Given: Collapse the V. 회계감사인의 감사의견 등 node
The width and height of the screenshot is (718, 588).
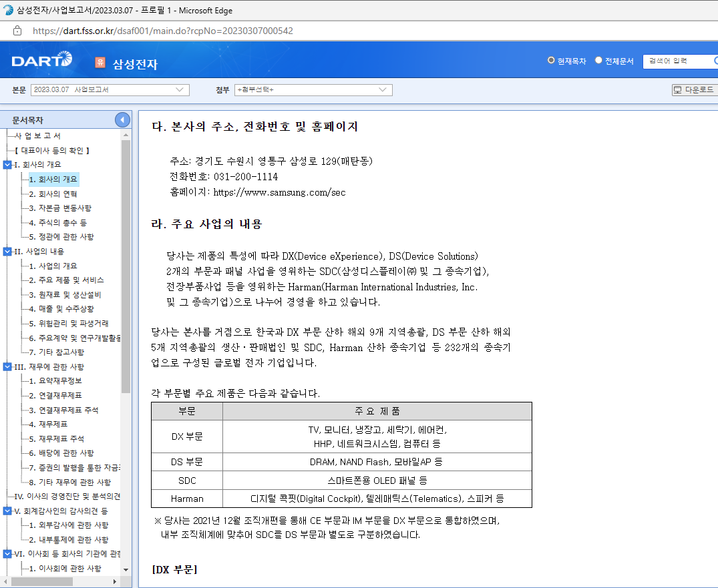Looking at the screenshot, I should [7, 511].
